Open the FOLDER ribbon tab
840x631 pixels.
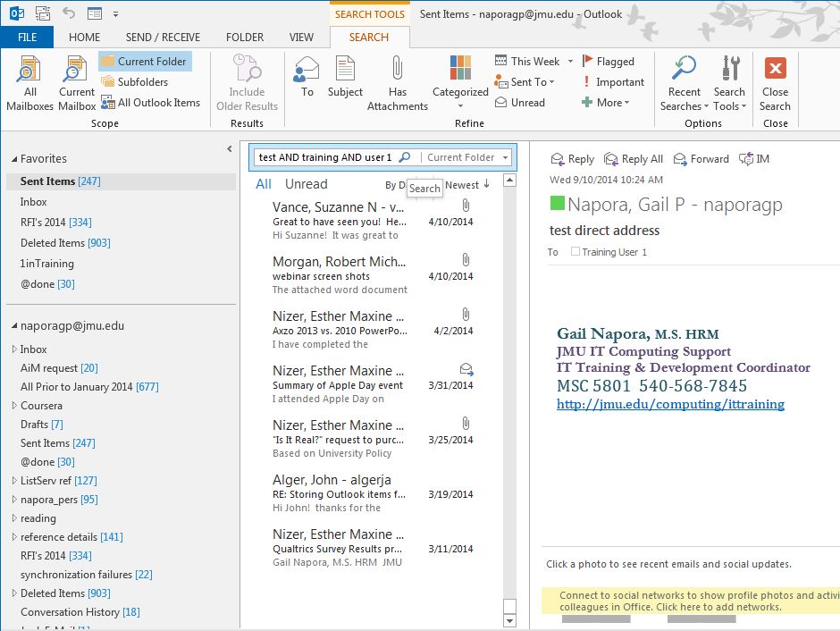[x=245, y=37]
